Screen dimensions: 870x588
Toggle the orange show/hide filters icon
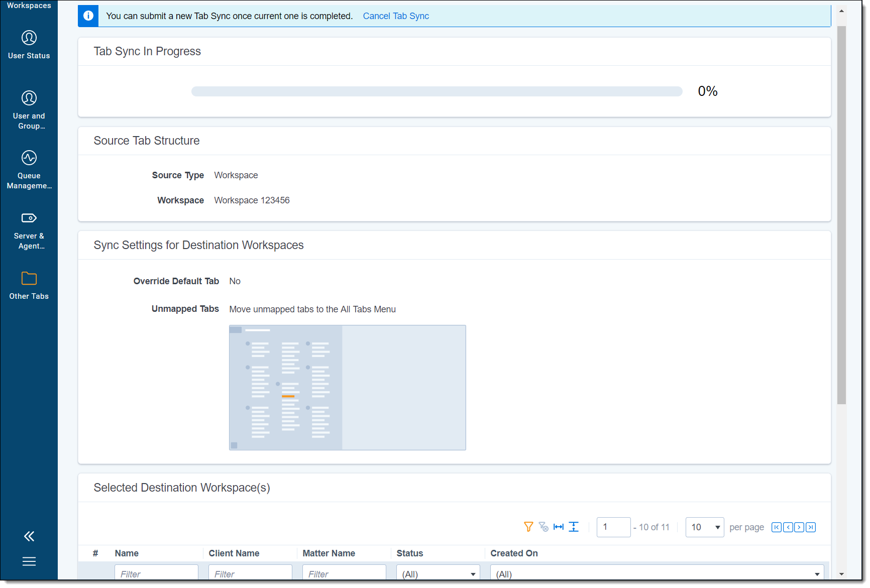coord(528,527)
